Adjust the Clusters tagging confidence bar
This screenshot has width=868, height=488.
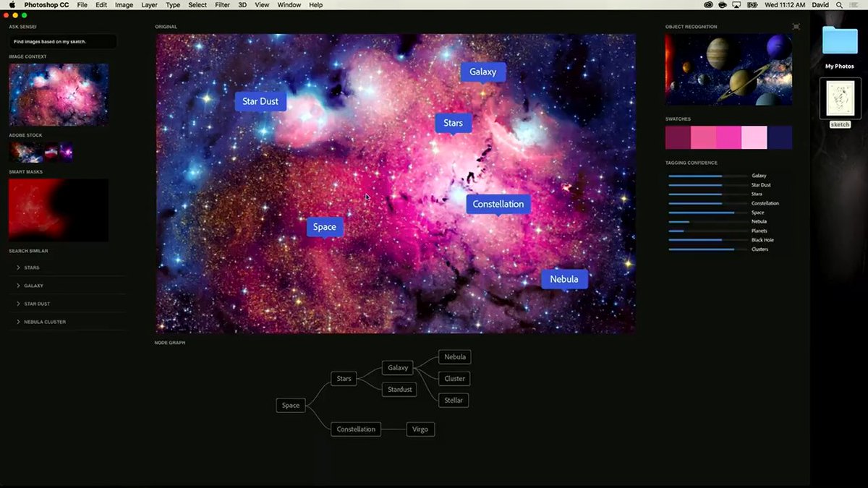[708, 249]
